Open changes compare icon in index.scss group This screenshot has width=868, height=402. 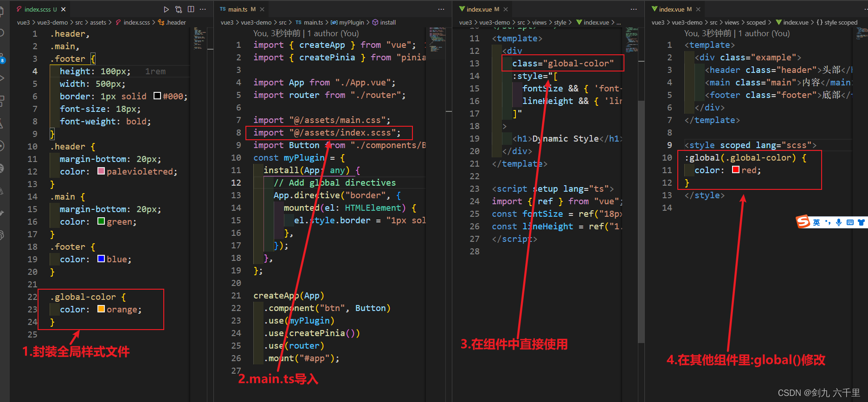tap(179, 9)
